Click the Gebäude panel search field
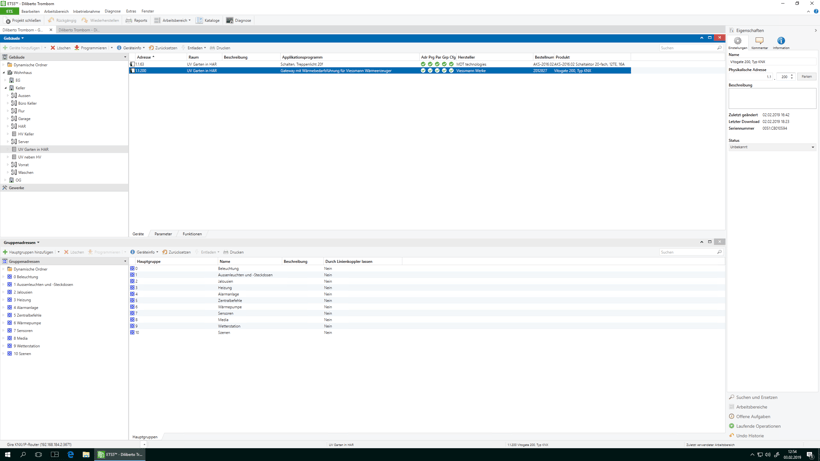 point(690,48)
